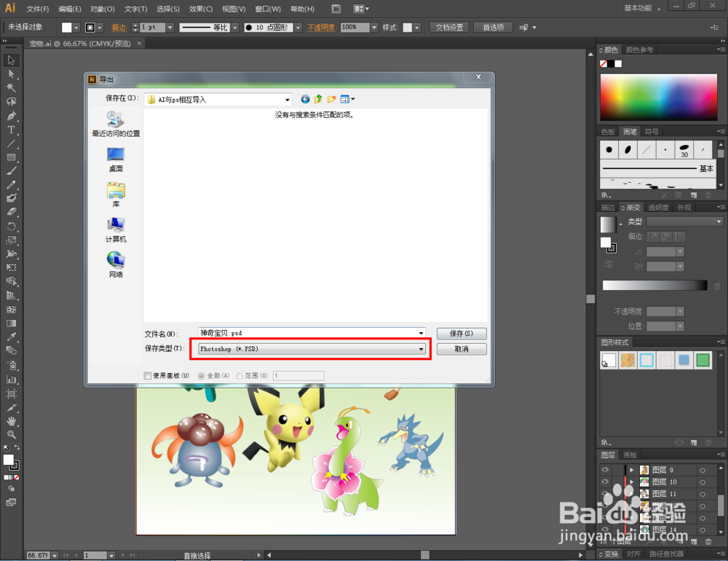The width and height of the screenshot is (728, 561).
Task: Click the gradient slider bar
Action: pyautogui.click(x=654, y=285)
